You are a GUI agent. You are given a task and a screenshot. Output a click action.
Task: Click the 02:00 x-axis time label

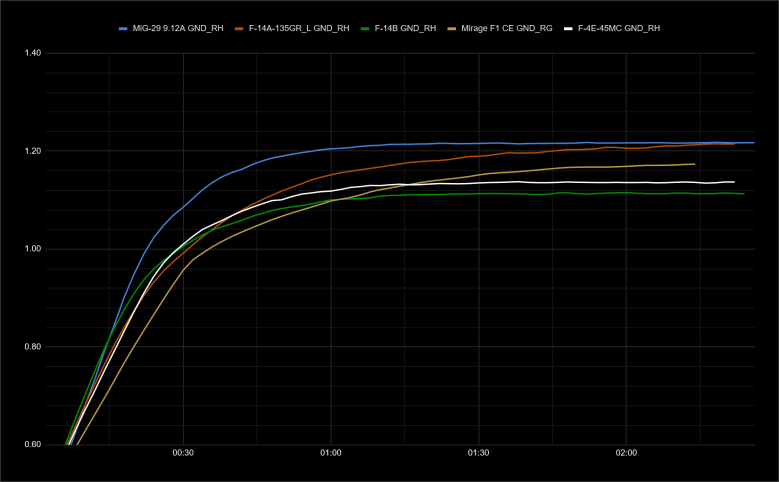(626, 453)
